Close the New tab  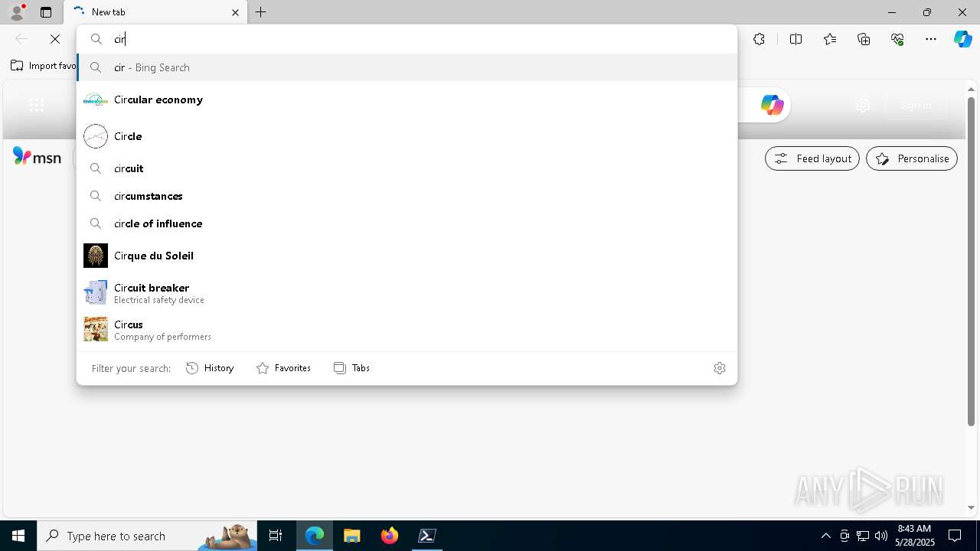(x=235, y=12)
